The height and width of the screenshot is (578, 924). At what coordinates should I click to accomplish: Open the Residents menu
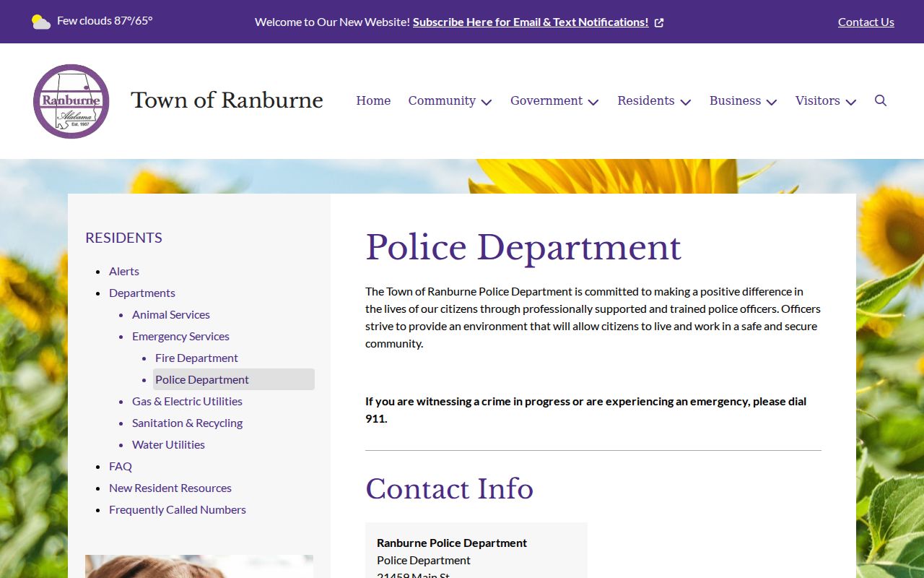(x=646, y=100)
